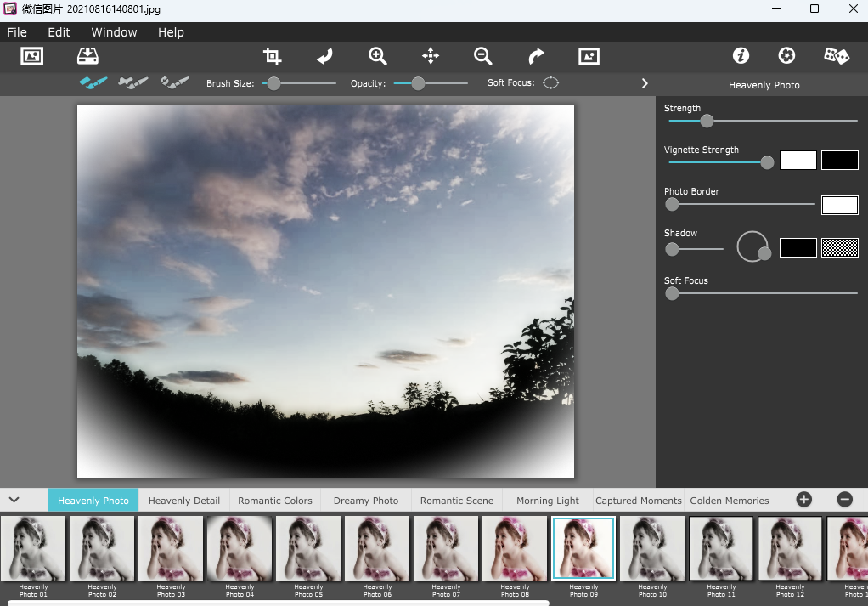This screenshot has width=868, height=606.
Task: Click the open photo icon
Action: coord(31,56)
